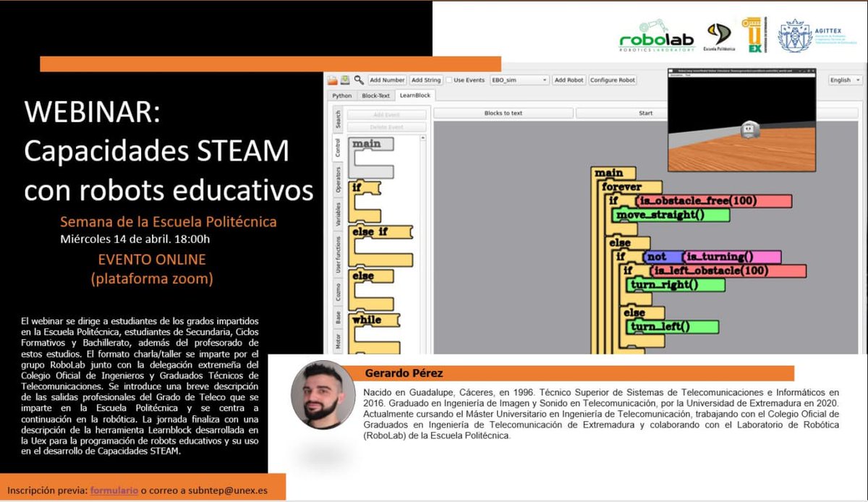Click the turn_right() block
This screenshot has width=868, height=502.
pyautogui.click(x=676, y=285)
